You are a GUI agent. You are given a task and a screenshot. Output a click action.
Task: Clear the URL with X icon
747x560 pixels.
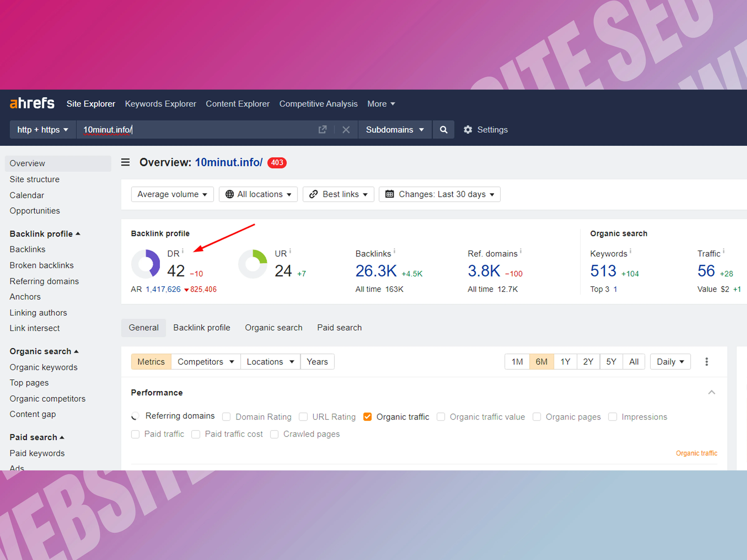click(346, 130)
